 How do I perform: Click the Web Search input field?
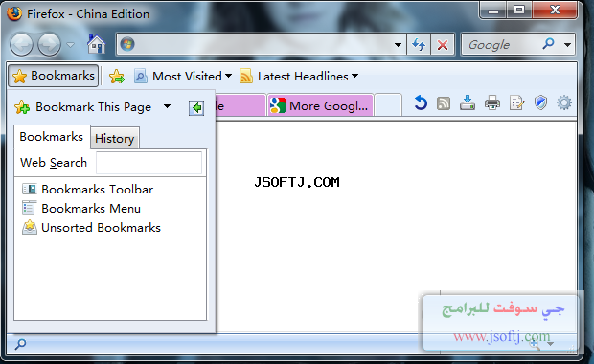(x=148, y=163)
